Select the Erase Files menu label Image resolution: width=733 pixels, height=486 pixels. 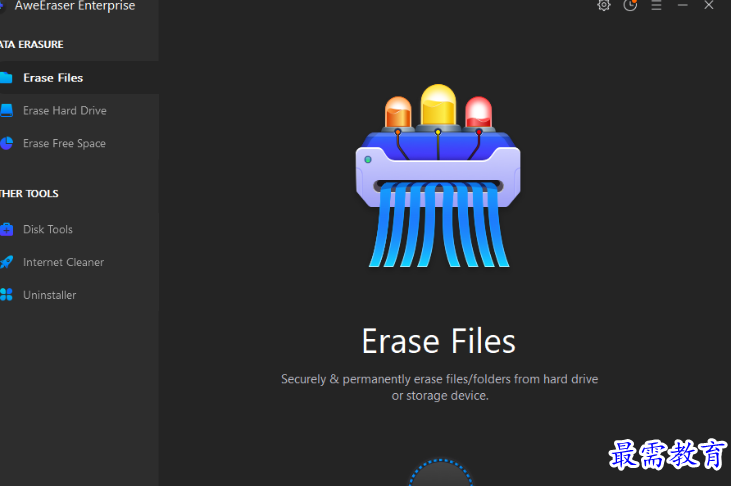[53, 78]
